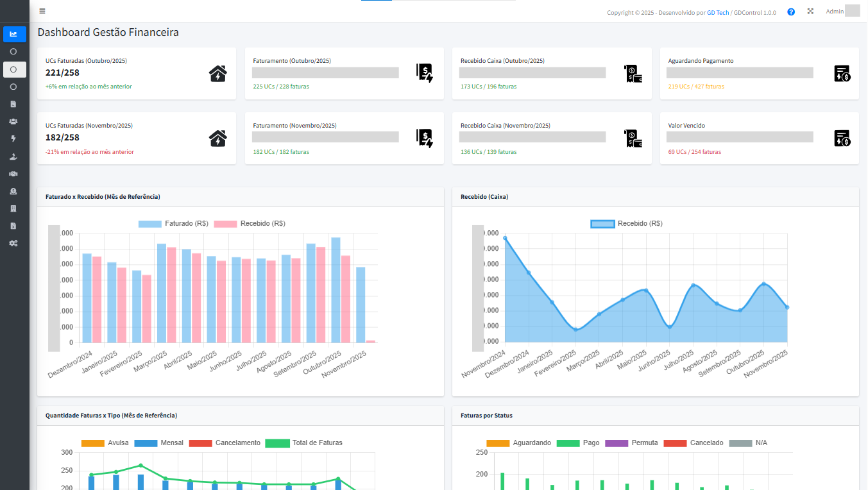This screenshot has width=868, height=490.
Task: Open the lightning bolt energy sidebar icon
Action: (x=14, y=139)
